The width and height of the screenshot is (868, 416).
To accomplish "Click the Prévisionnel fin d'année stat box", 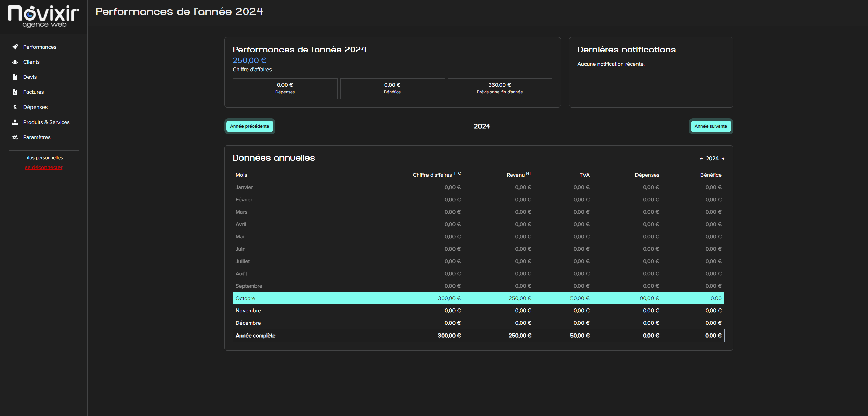I will 499,89.
